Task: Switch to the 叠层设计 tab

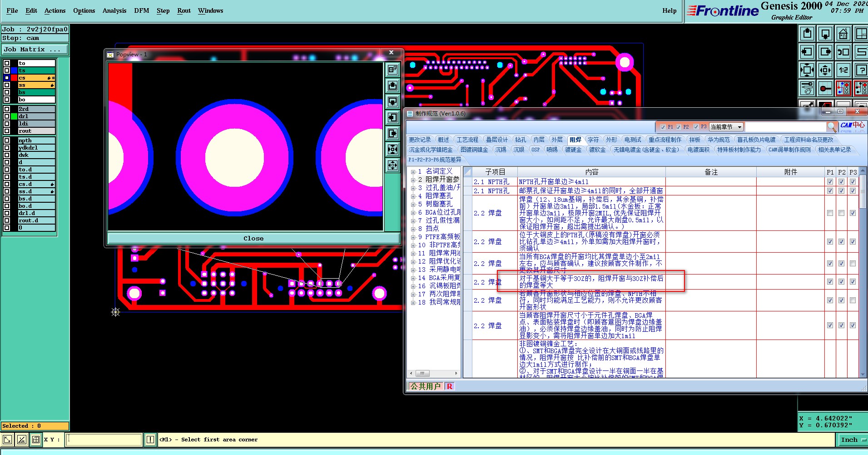Action: (x=496, y=140)
